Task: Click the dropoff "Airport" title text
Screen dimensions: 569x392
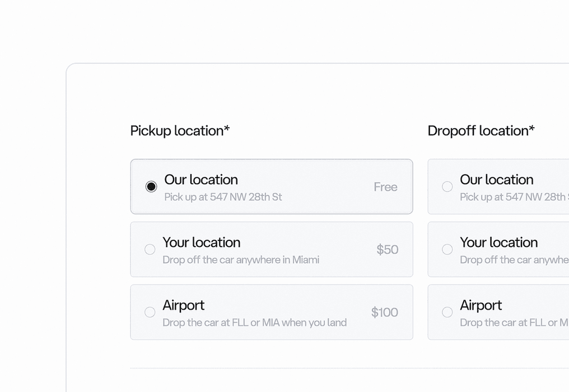Action: point(481,305)
